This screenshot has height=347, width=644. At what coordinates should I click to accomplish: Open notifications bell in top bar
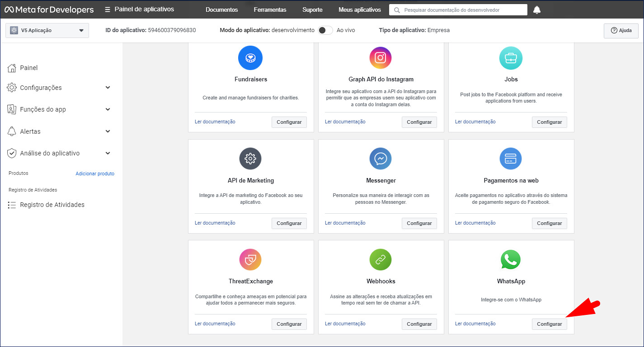point(537,10)
